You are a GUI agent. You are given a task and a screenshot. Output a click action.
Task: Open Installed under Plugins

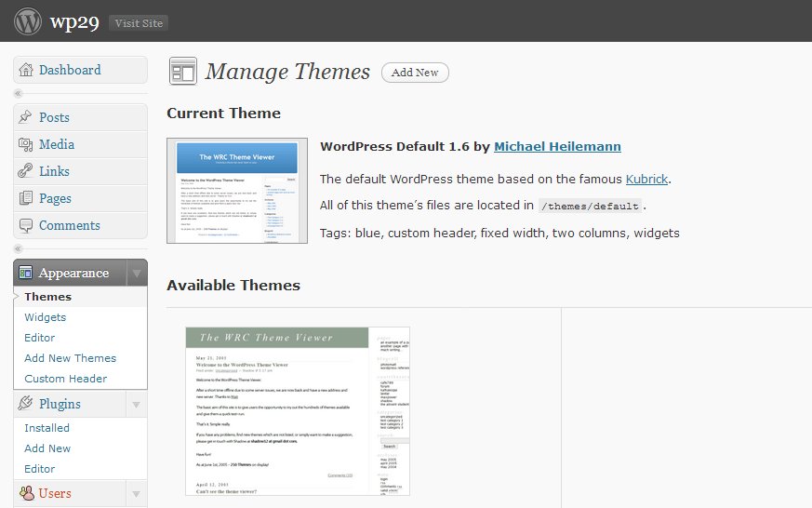click(x=47, y=428)
